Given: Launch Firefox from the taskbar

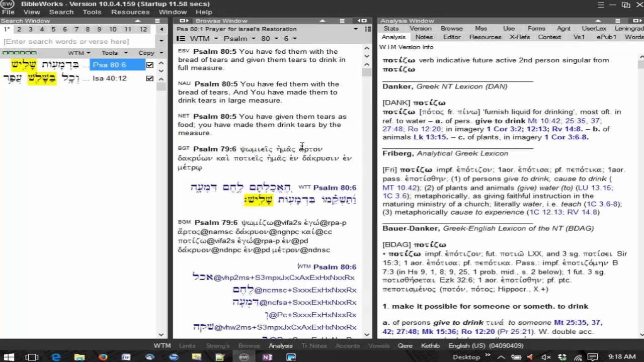Looking at the screenshot, I should click(x=103, y=357).
